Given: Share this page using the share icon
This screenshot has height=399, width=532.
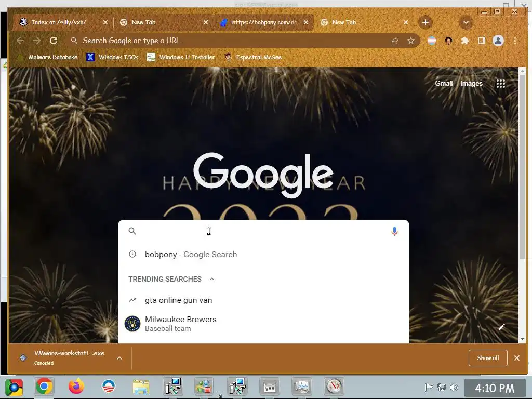Looking at the screenshot, I should coord(394,41).
